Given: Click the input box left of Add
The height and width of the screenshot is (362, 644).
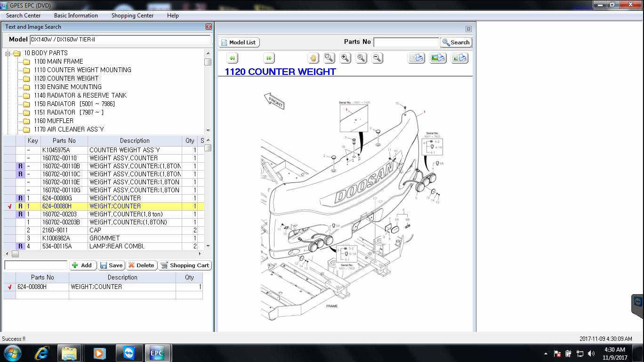Looking at the screenshot, I should tap(36, 265).
